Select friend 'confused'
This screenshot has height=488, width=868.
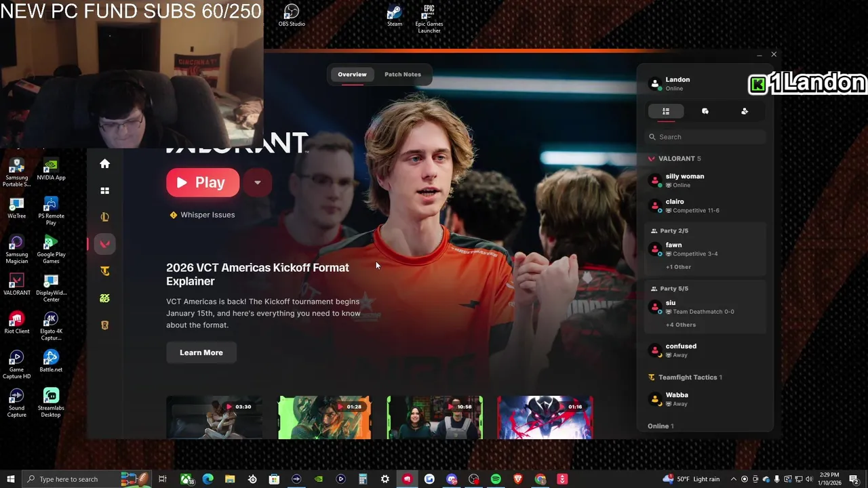(x=705, y=350)
